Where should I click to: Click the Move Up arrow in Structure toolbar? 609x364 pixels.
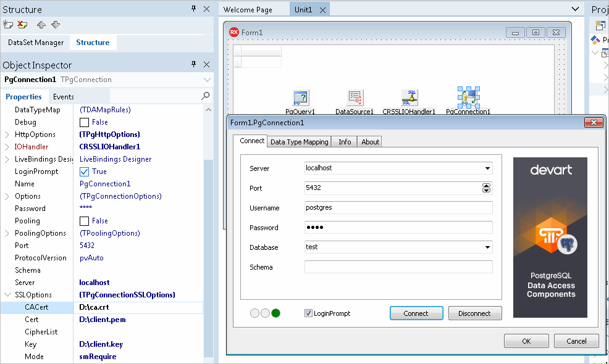pyautogui.click(x=41, y=25)
